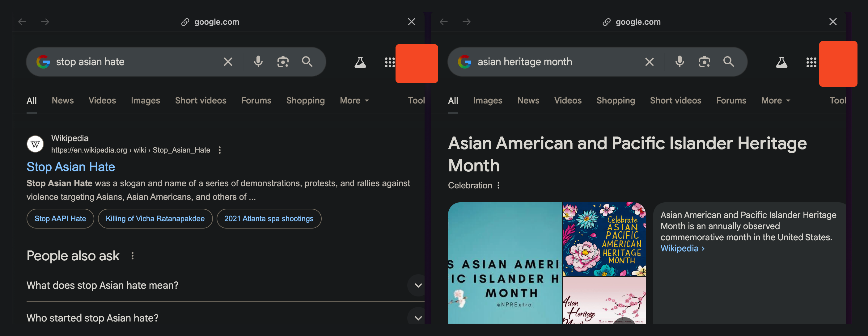
Task: Open pink cherry blossom Asian Heritage image
Action: pos(604,300)
